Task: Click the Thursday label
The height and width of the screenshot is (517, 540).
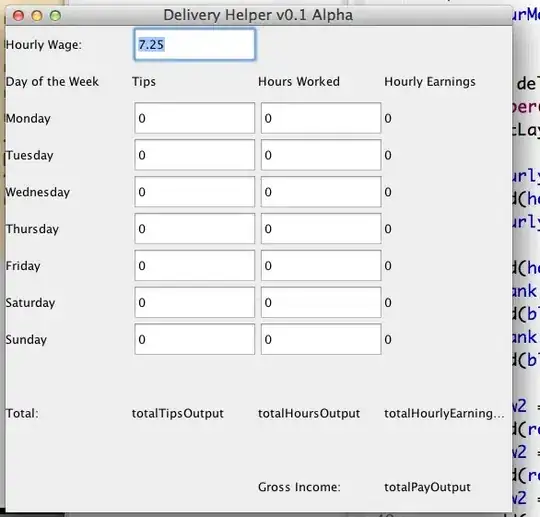Action: (32, 229)
